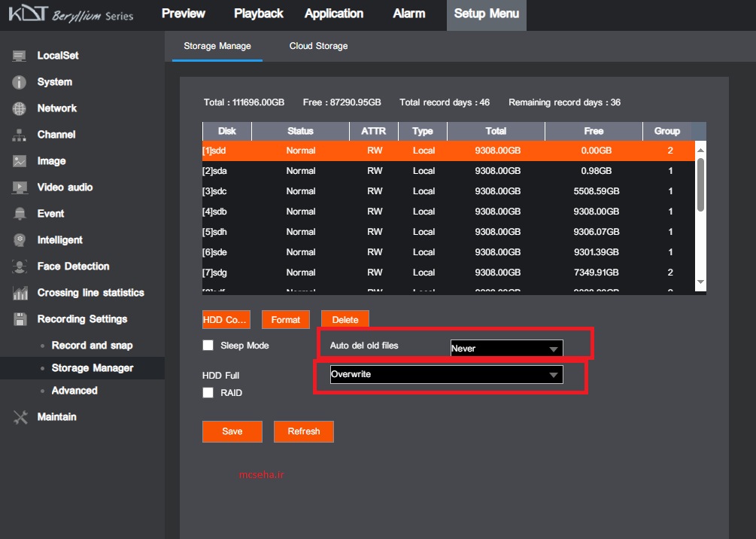
Task: Open the LocalSet section
Action: (x=58, y=56)
